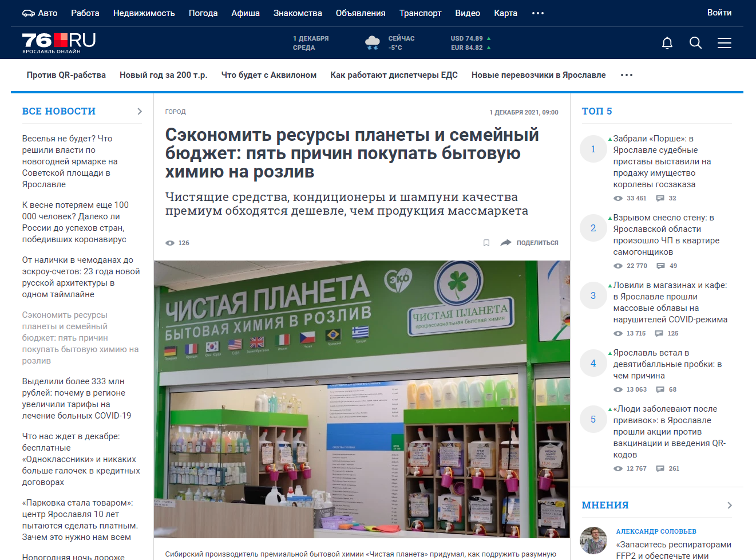Click the number 3 circle in Топ 5

point(593,295)
